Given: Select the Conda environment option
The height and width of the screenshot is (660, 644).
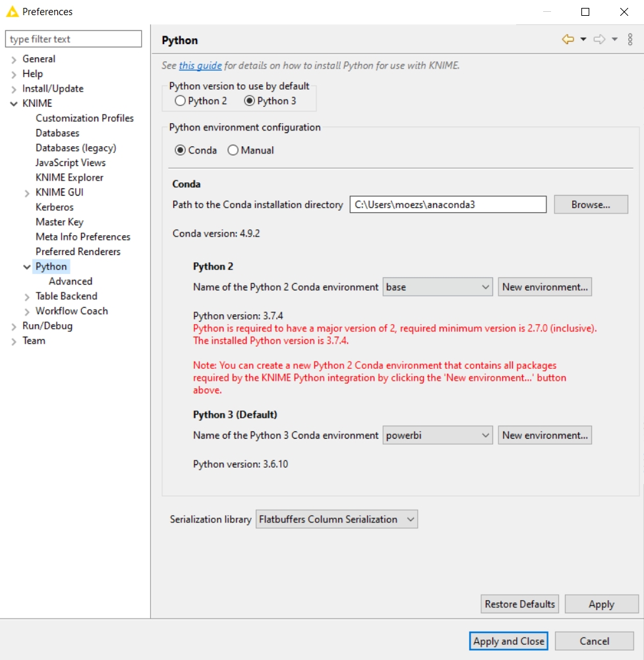Looking at the screenshot, I should pos(180,150).
